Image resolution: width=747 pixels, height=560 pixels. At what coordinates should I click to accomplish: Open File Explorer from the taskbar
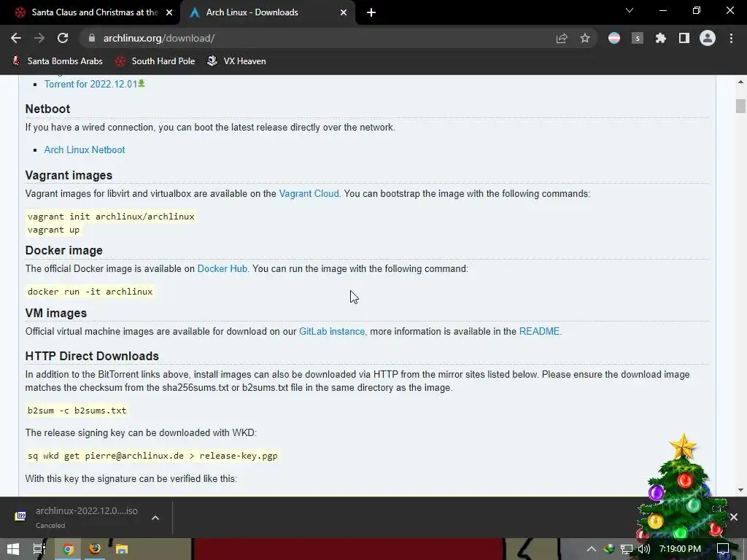point(122,549)
